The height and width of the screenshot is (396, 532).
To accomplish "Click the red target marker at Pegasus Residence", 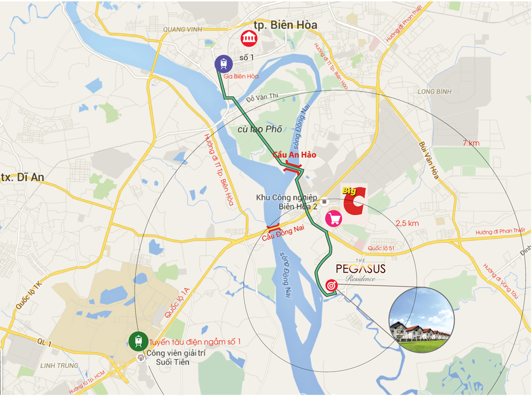I will pyautogui.click(x=331, y=286).
